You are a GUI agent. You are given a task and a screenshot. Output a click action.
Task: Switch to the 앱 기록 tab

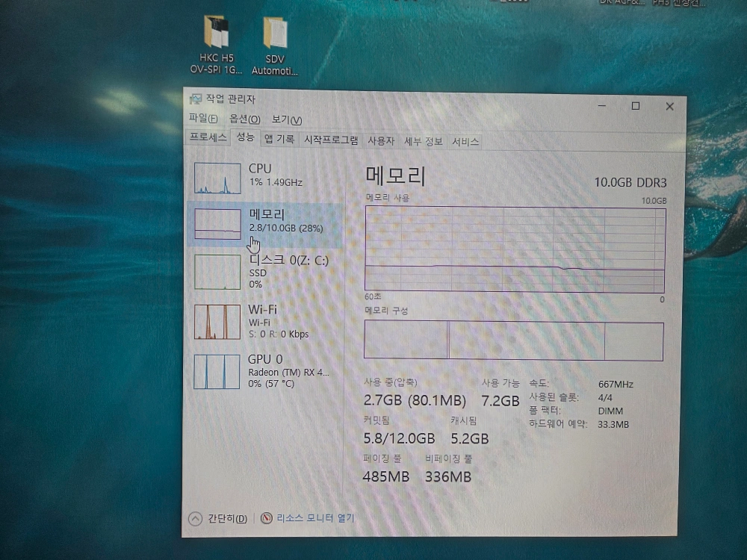(x=279, y=139)
